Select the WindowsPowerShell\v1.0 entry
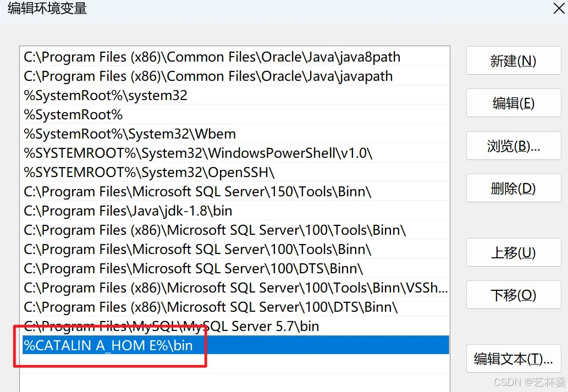568x392 pixels. click(x=235, y=153)
